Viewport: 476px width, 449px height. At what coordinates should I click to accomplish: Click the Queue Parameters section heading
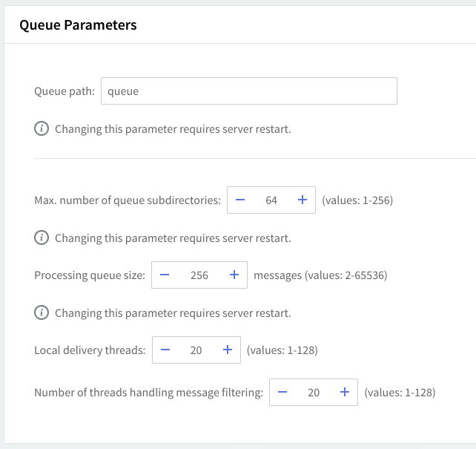pyautogui.click(x=78, y=25)
